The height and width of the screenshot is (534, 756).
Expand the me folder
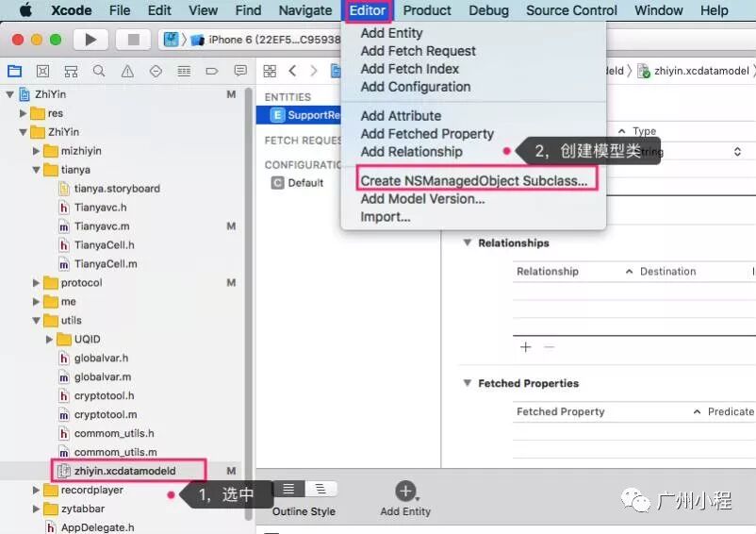pos(36,302)
